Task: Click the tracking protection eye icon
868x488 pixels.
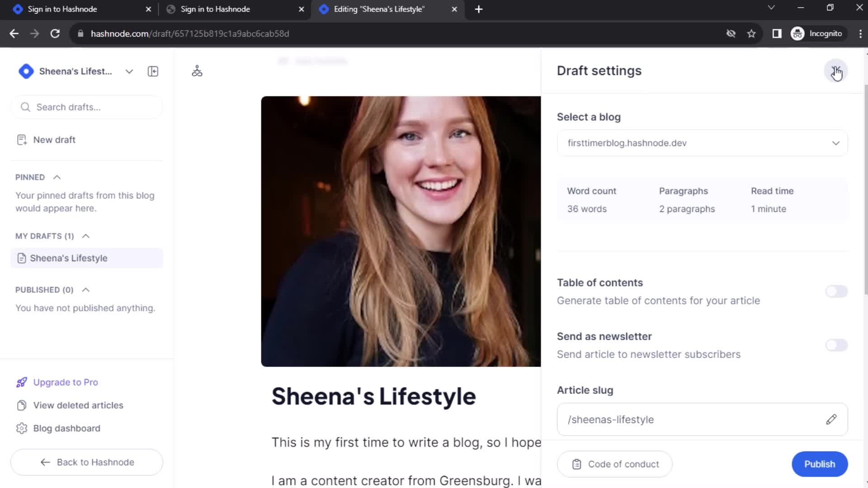Action: [731, 33]
